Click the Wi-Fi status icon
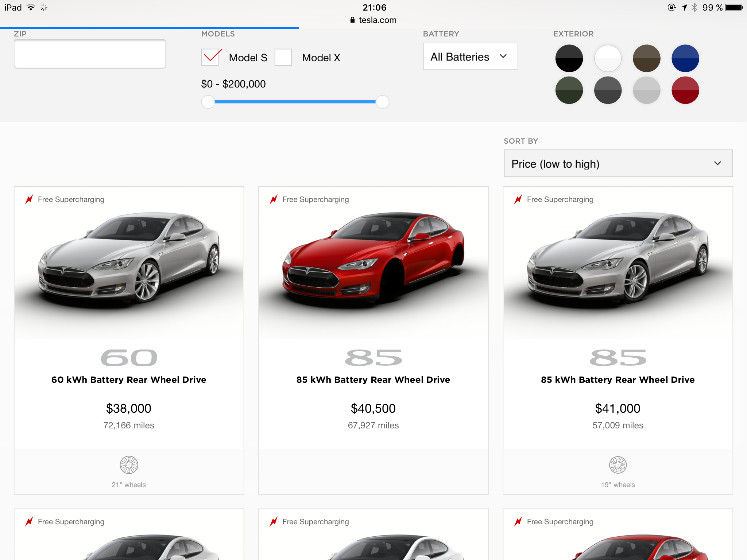This screenshot has height=560, width=747. pyautogui.click(x=31, y=7)
